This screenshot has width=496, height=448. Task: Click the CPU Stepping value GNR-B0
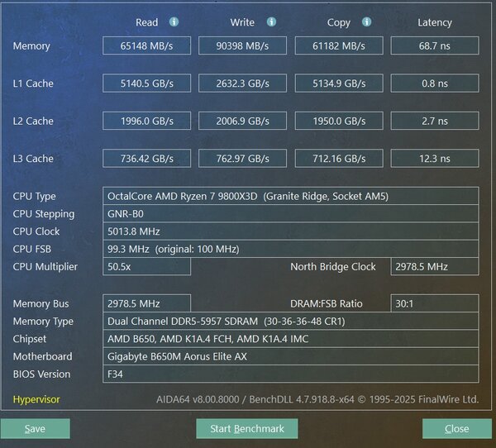pyautogui.click(x=291, y=214)
